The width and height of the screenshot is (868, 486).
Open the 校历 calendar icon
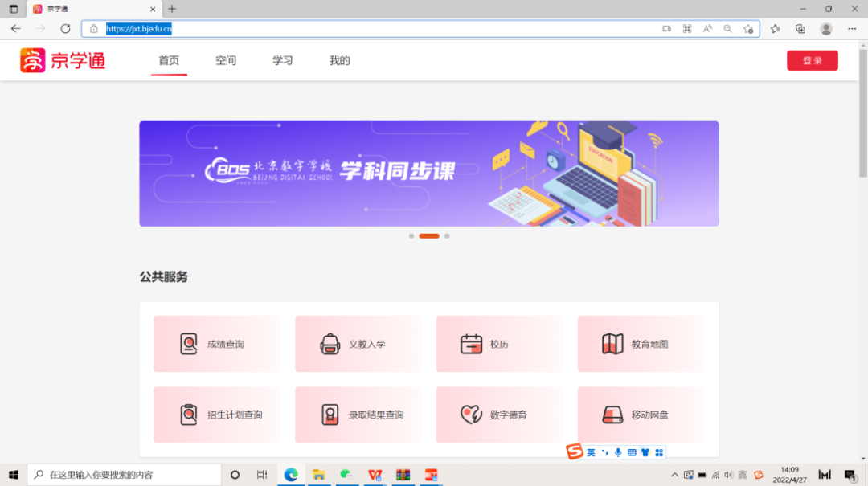tap(471, 344)
